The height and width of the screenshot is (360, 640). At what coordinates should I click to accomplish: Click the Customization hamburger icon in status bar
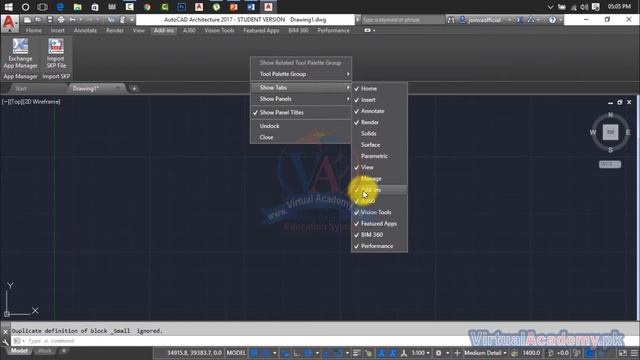point(634,353)
